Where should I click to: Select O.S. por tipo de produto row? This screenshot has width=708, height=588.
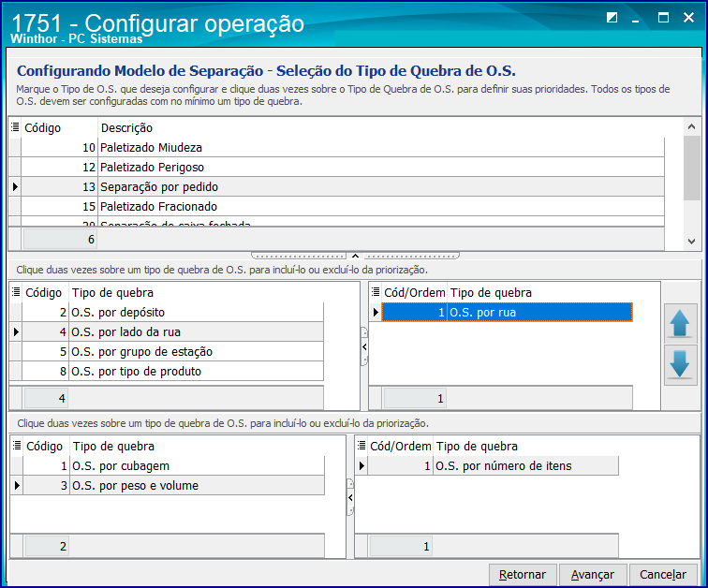(173, 372)
